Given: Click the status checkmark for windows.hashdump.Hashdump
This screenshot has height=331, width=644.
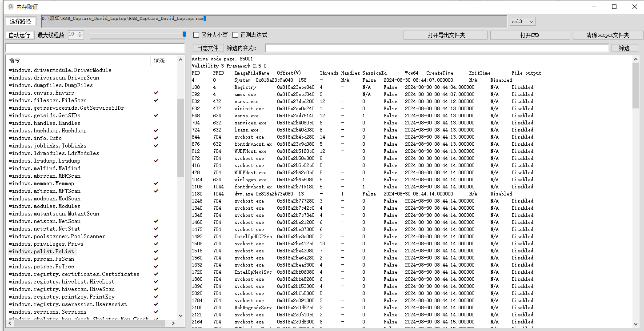Looking at the screenshot, I should pyautogui.click(x=156, y=131).
